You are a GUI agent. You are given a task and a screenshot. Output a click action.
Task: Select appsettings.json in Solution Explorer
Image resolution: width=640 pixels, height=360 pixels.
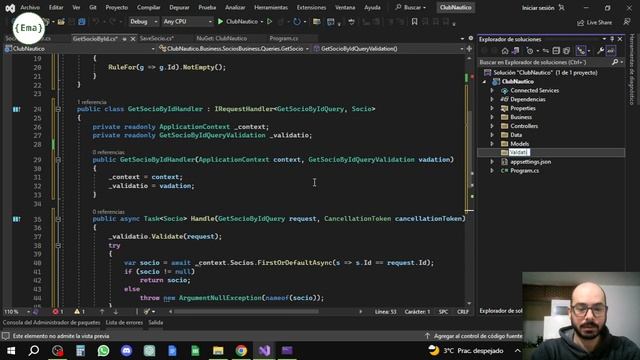(531, 162)
